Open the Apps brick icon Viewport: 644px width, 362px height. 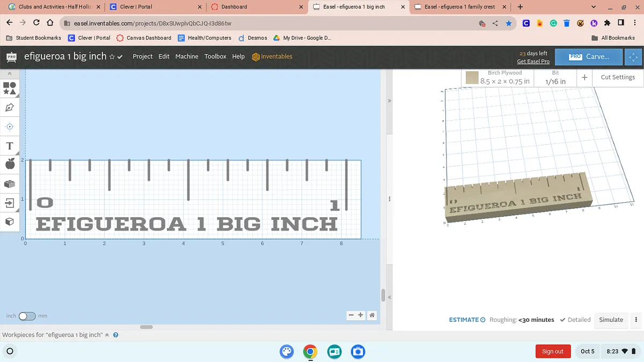(x=10, y=184)
